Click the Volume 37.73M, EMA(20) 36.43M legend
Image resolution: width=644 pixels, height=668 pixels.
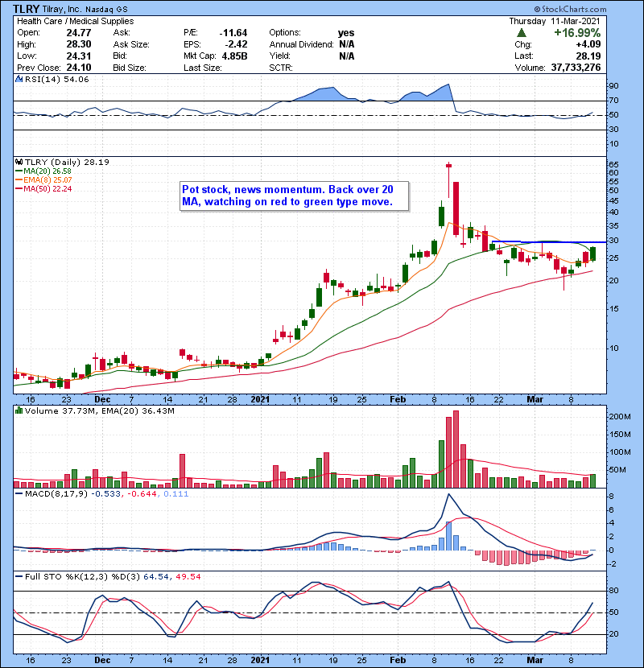[99, 411]
